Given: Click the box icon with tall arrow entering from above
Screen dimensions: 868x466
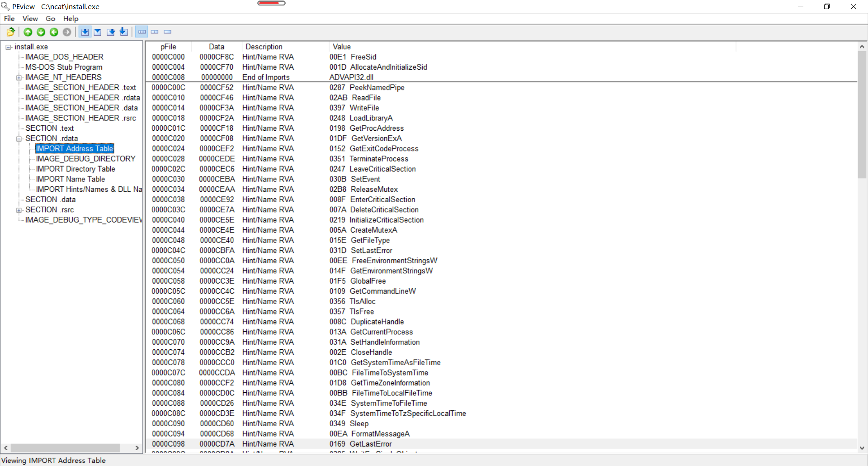Looking at the screenshot, I should 123,32.
